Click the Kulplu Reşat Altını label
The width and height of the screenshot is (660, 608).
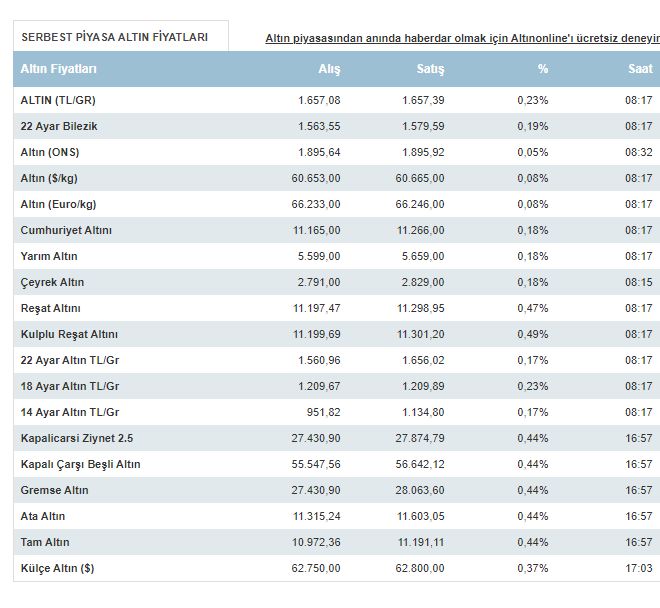point(69,334)
